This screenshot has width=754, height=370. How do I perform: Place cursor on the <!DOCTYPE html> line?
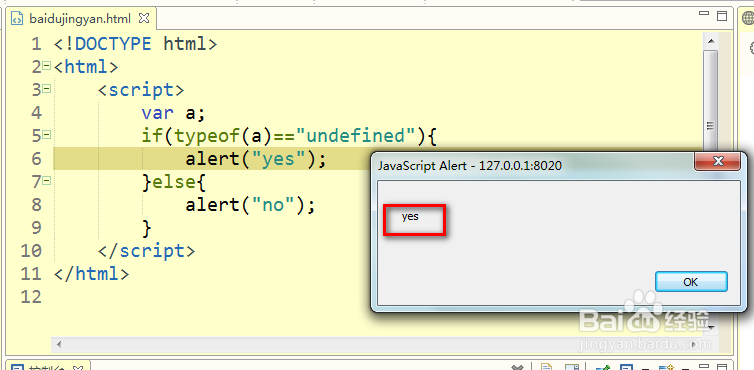click(136, 44)
